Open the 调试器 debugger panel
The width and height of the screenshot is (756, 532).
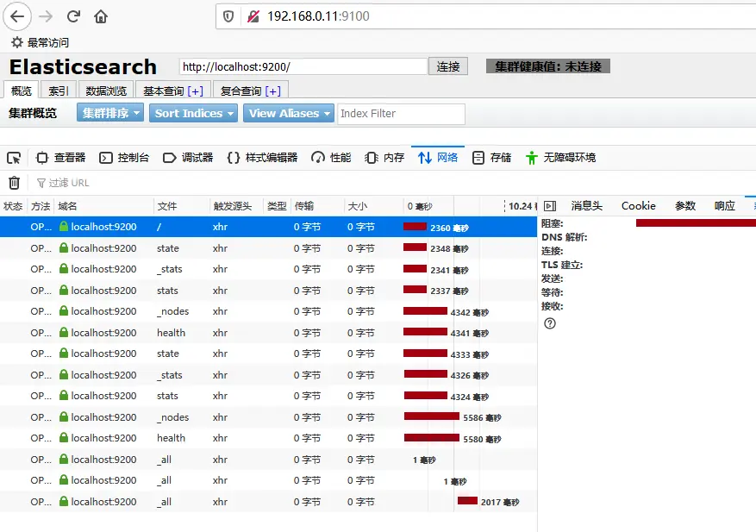coord(188,158)
